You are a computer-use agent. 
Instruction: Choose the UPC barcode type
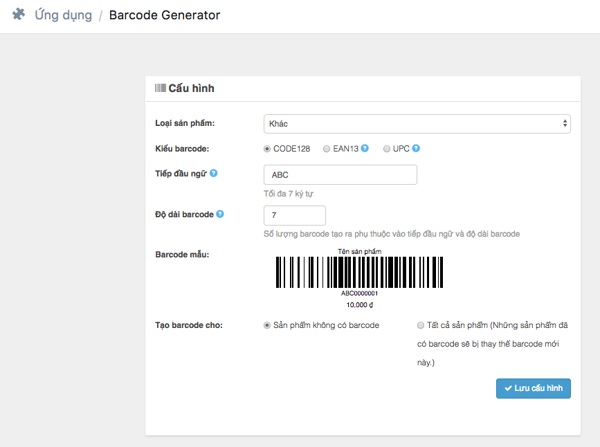(x=386, y=149)
